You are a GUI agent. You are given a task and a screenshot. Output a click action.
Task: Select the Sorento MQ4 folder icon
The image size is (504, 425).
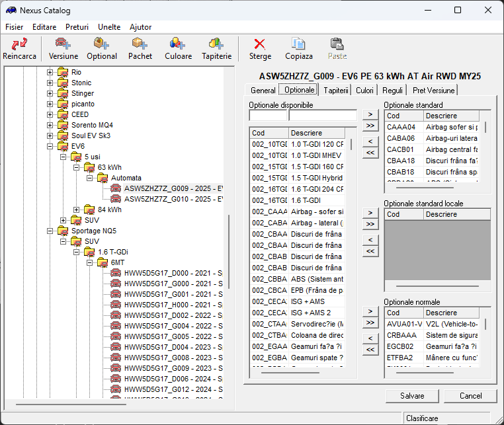(x=63, y=126)
